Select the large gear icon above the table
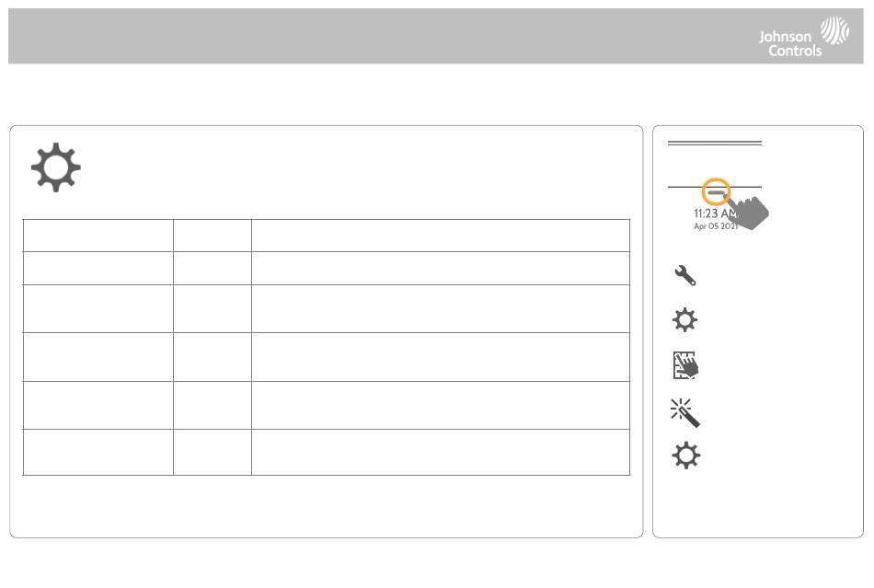 pyautogui.click(x=56, y=167)
